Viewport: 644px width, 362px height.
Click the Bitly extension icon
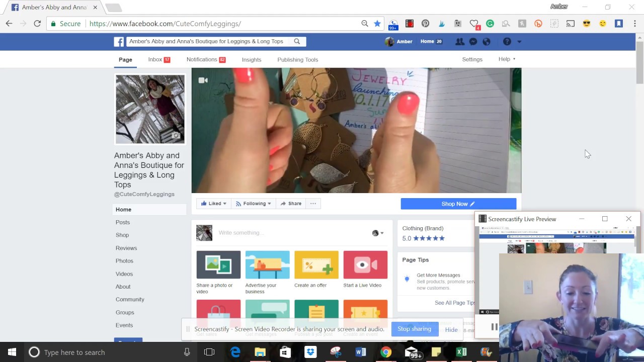tap(538, 24)
